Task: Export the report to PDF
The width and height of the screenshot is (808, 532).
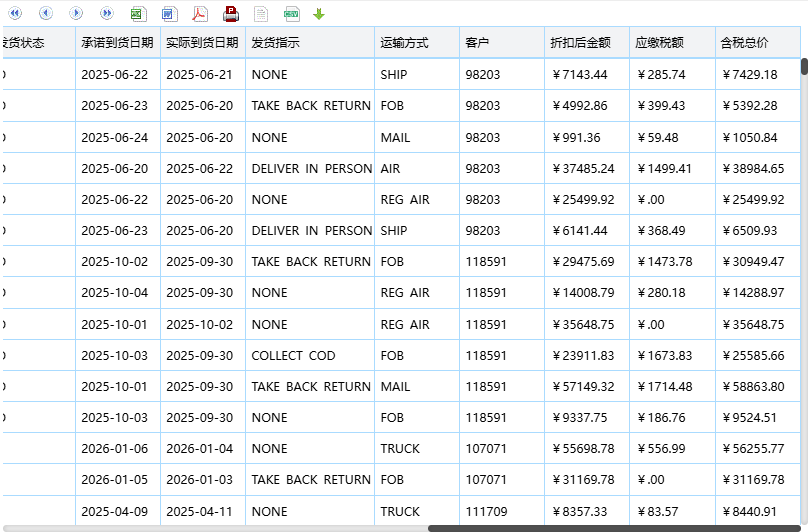Action: click(x=200, y=14)
